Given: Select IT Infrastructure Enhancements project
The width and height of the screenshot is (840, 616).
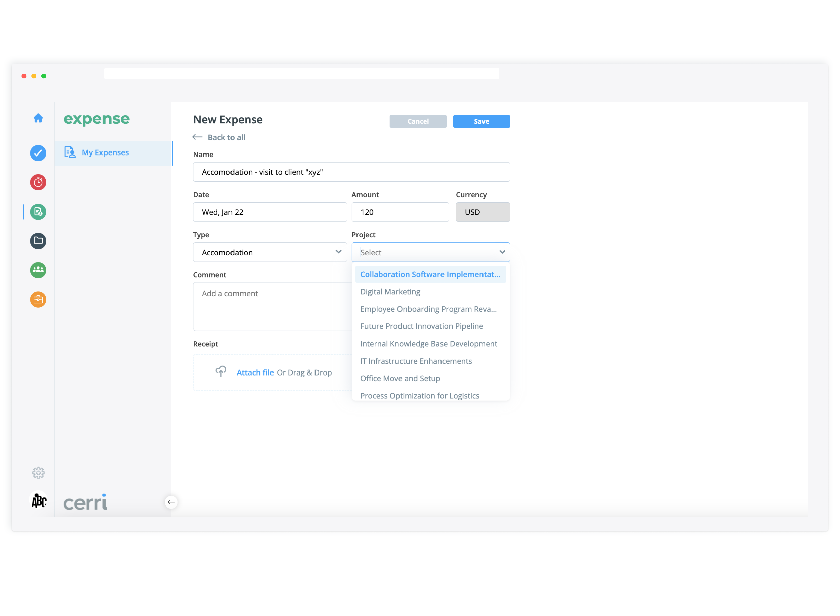Looking at the screenshot, I should 416,361.
